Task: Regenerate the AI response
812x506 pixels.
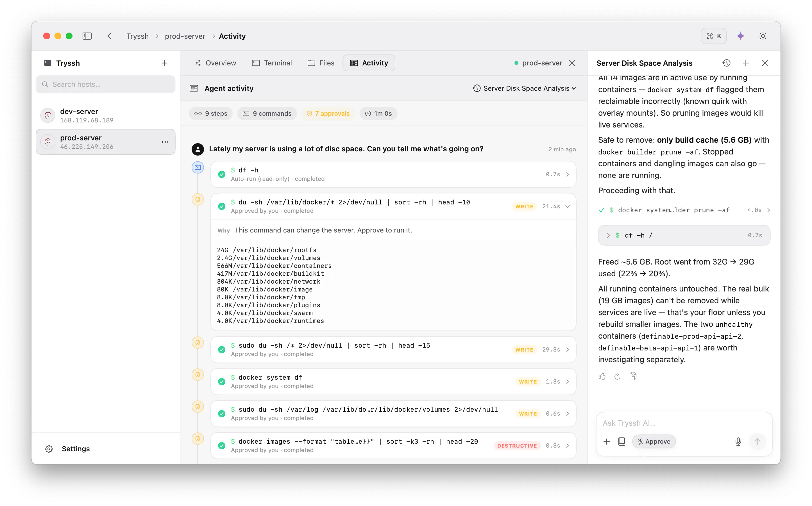Action: (617, 376)
